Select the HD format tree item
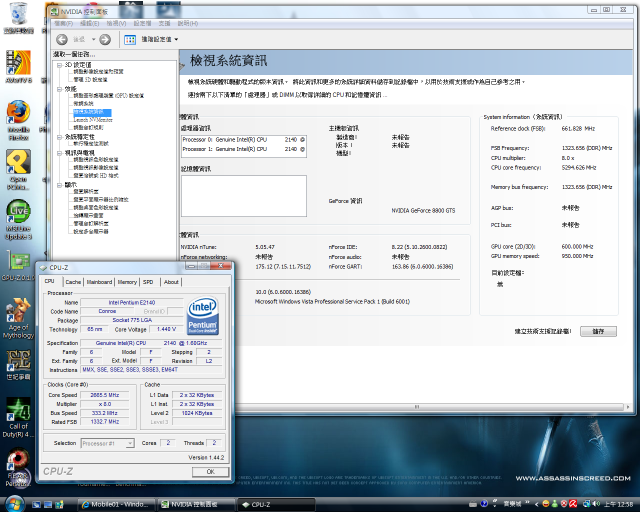Viewport: 640px width, 512px height. (96, 176)
